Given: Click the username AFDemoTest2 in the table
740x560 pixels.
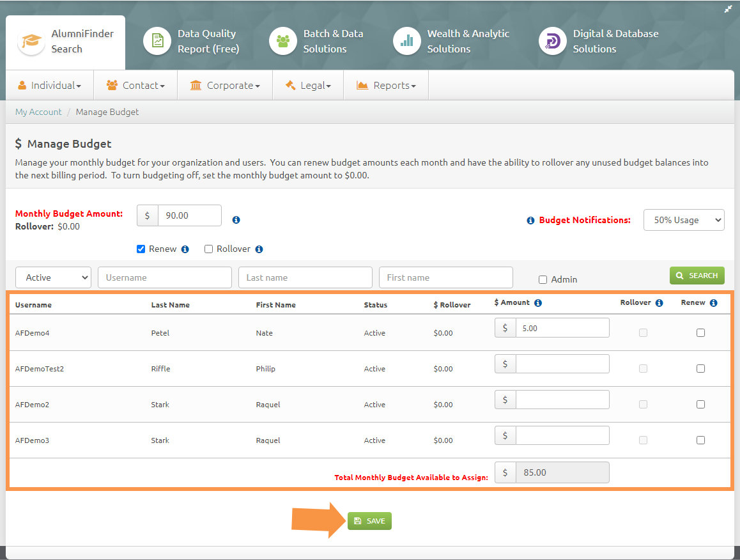Looking at the screenshot, I should click(40, 369).
